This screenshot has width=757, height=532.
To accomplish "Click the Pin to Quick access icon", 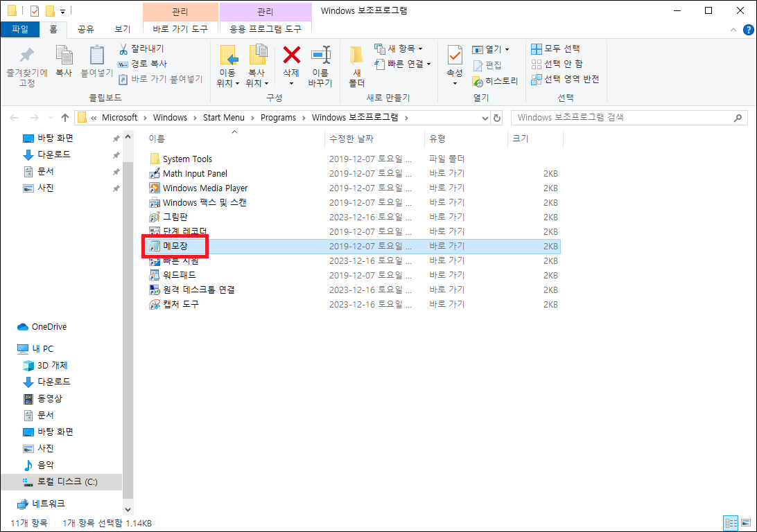I will coord(27,55).
